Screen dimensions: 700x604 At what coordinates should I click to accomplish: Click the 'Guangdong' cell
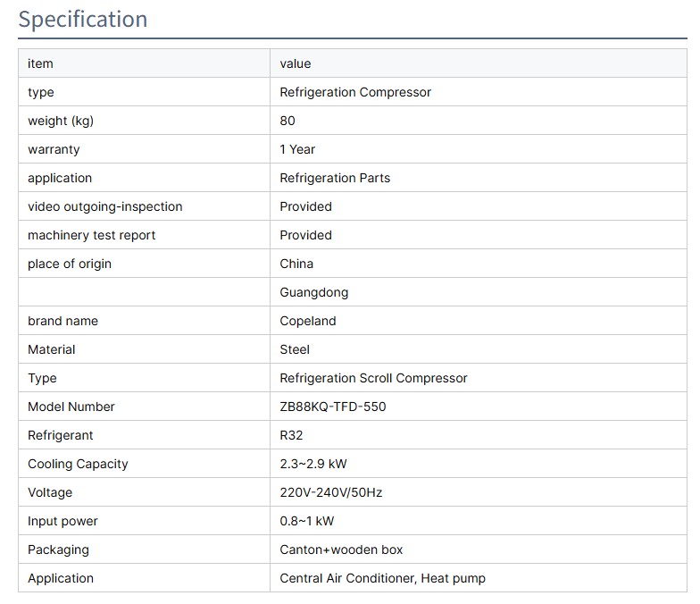[x=314, y=292]
